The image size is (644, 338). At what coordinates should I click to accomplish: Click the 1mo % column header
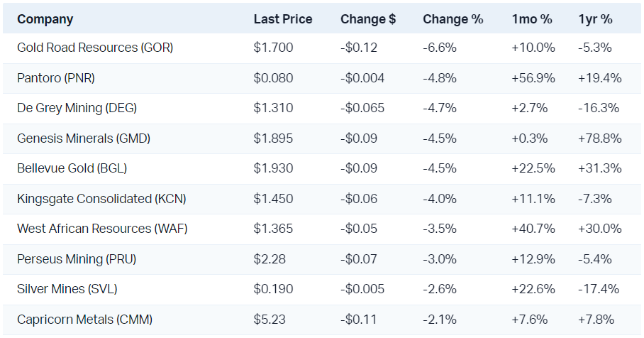coord(532,19)
